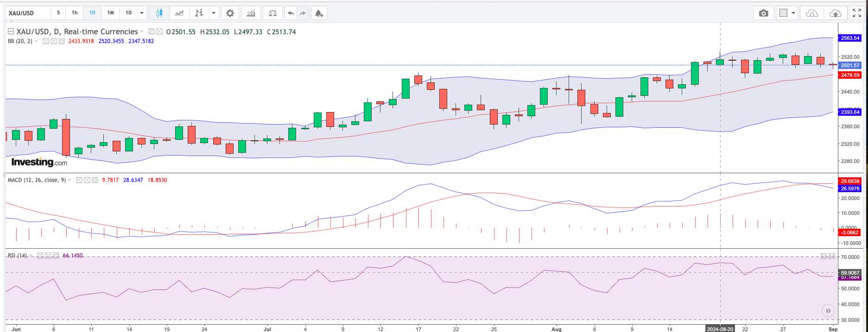Expand the bar style dropdown arrow

point(214,13)
